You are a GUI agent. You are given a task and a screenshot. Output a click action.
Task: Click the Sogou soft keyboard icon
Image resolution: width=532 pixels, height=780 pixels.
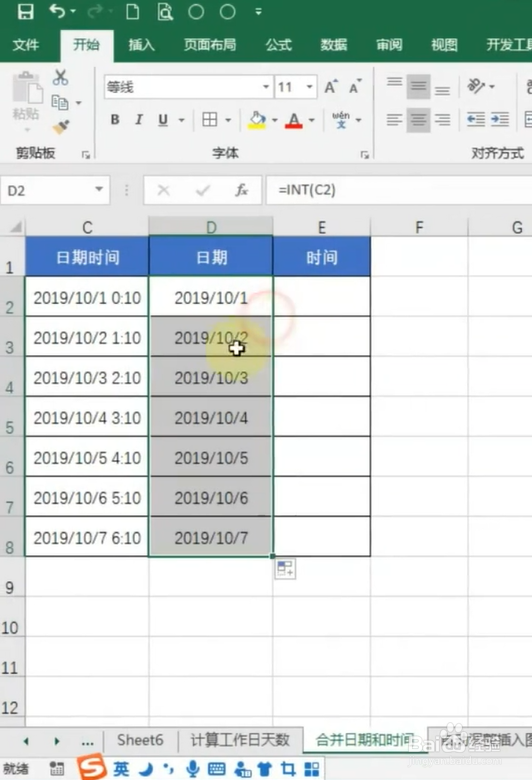point(216,769)
